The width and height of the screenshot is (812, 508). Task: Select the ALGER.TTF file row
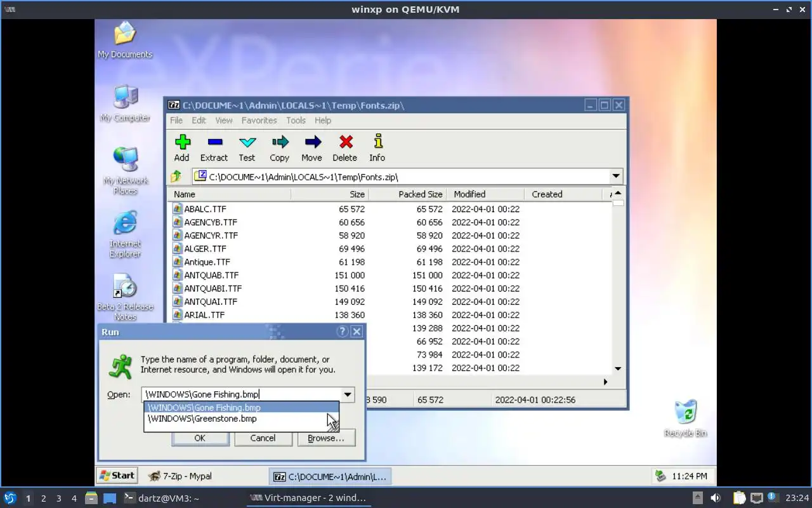point(390,249)
